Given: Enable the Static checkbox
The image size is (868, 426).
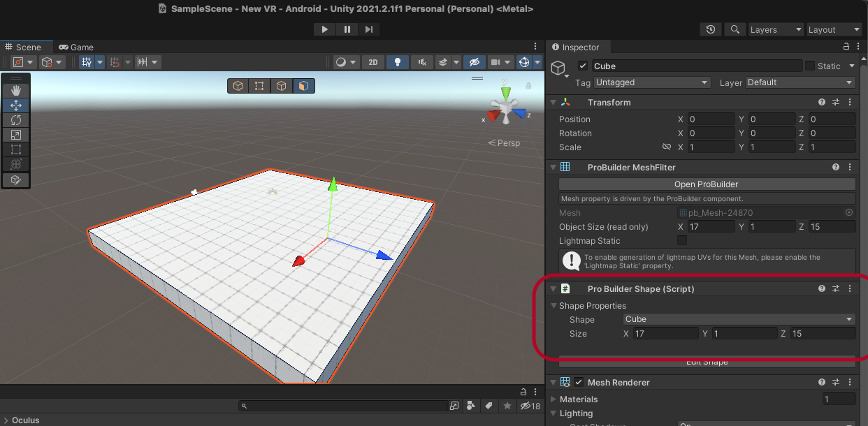Looking at the screenshot, I should tap(810, 66).
